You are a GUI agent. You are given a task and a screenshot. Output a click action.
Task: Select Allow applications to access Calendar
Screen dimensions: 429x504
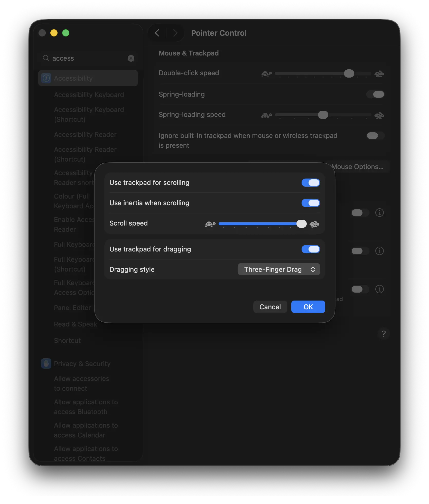point(86,430)
